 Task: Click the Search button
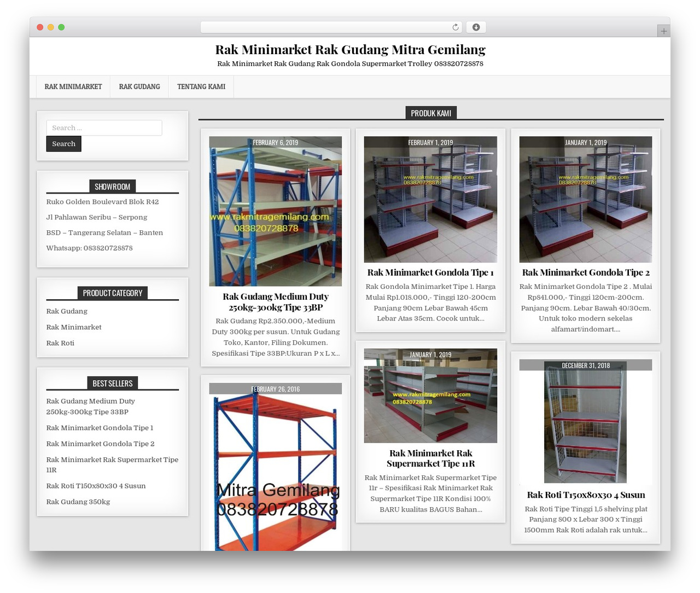click(x=63, y=144)
